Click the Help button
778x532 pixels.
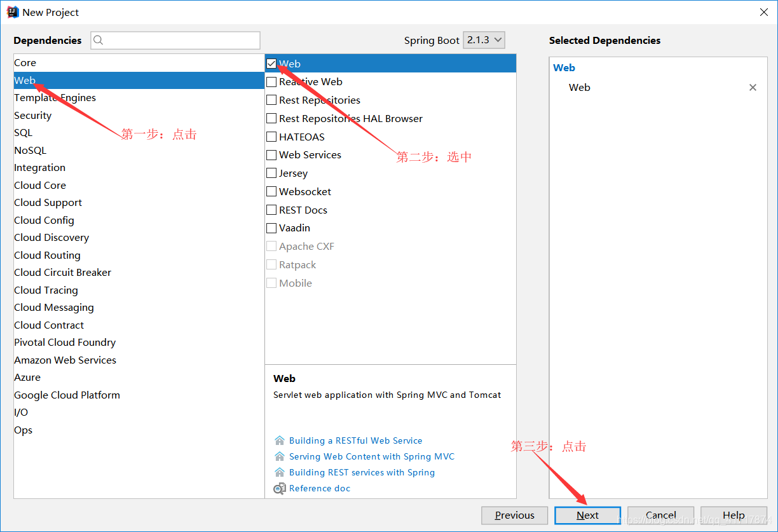[x=734, y=515]
